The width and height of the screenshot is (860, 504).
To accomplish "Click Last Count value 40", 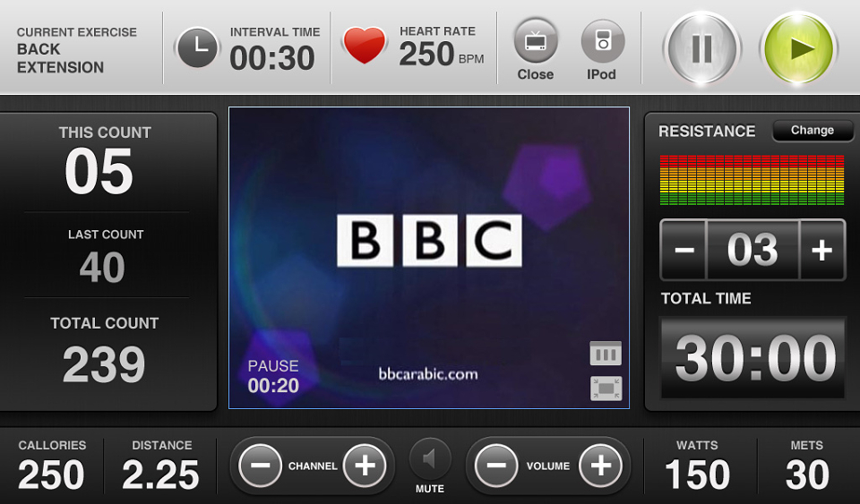I will [102, 268].
